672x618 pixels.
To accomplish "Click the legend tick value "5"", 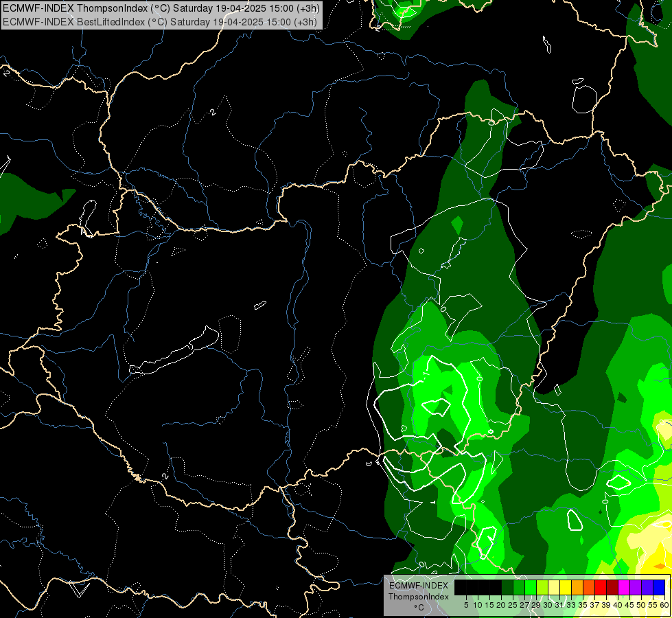I will click(x=466, y=605).
